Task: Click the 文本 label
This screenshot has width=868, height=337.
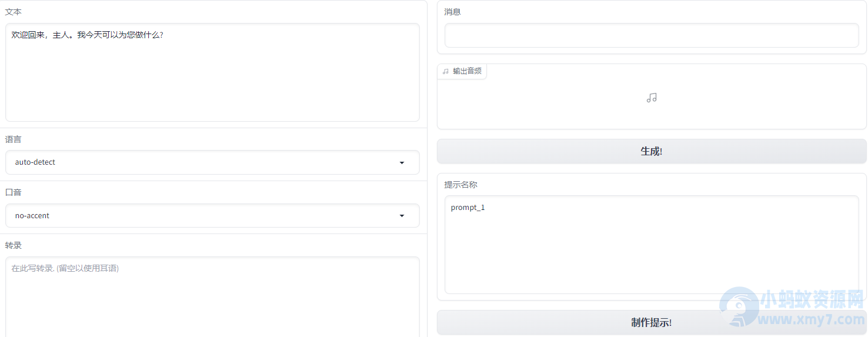Action: point(14,12)
